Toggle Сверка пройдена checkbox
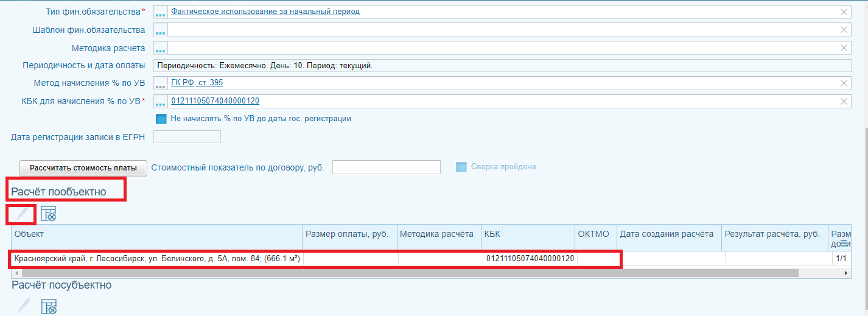Image resolution: width=868 pixels, height=316 pixels. pyautogui.click(x=461, y=167)
